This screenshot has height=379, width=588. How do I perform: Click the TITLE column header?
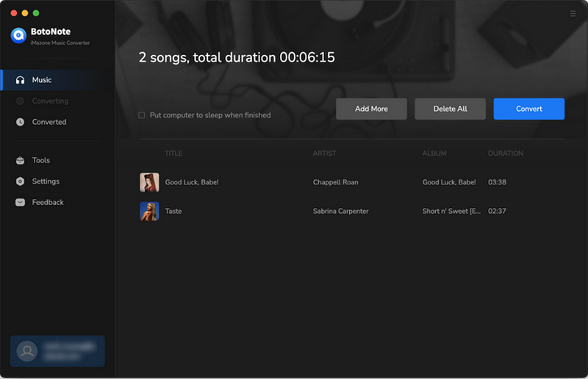coord(173,154)
